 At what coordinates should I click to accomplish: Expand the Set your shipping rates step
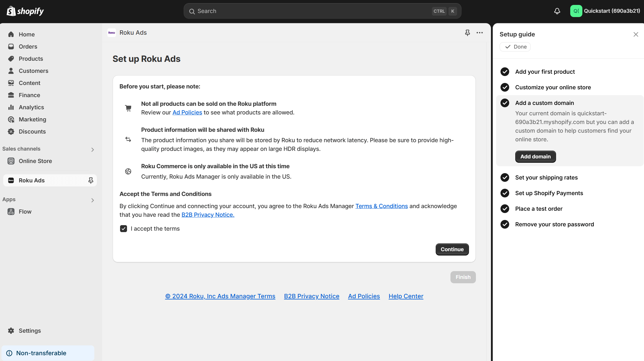pos(546,177)
